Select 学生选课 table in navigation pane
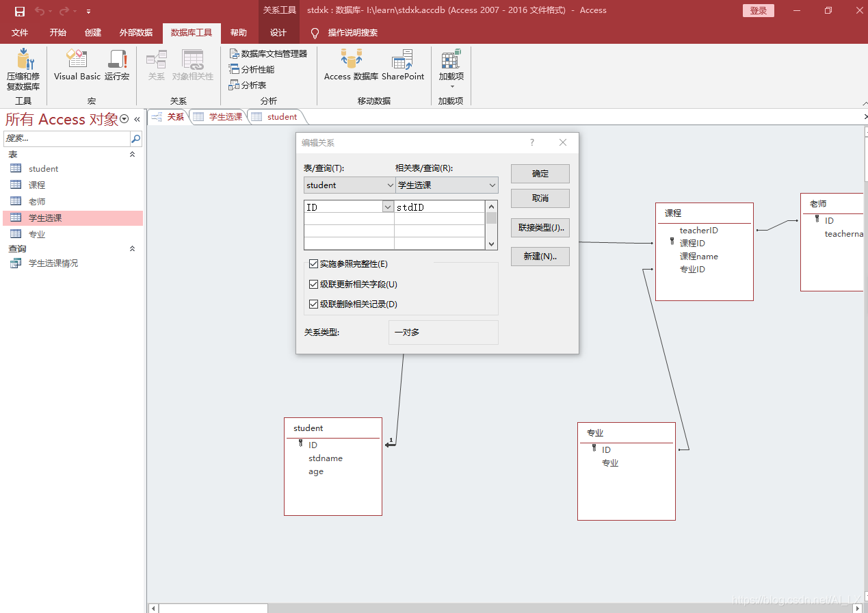Screen dimensions: 868x613 click(x=73, y=218)
